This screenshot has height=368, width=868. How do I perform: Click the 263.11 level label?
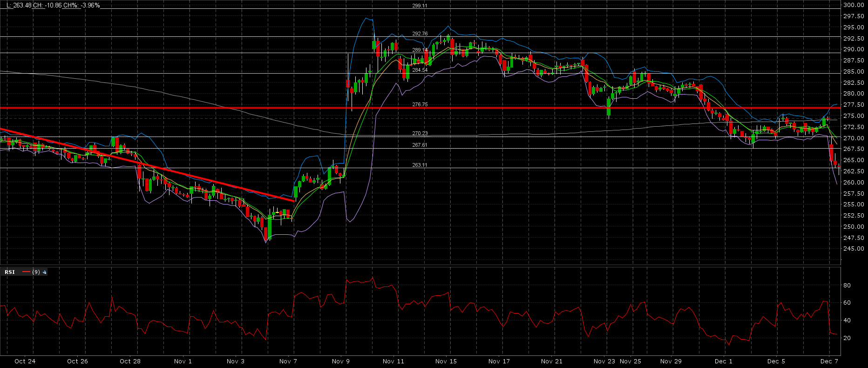[x=420, y=165]
